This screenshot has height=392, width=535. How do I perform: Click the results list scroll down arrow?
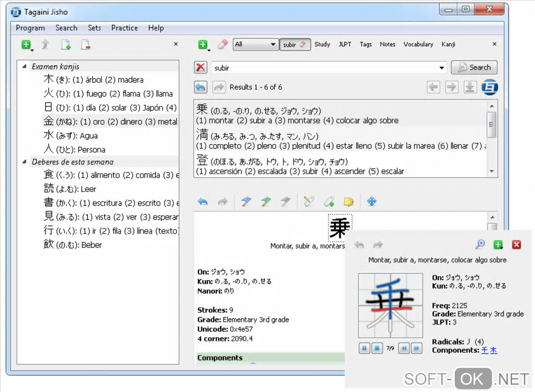point(491,171)
